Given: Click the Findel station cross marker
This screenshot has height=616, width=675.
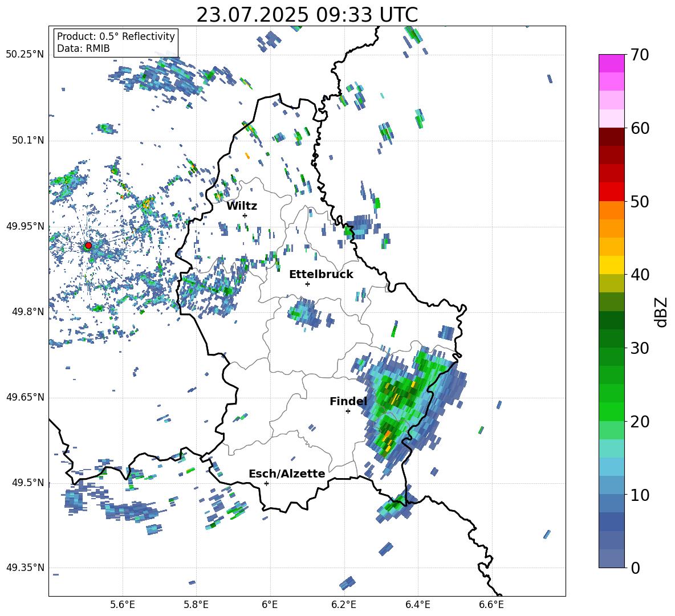Looking at the screenshot, I should pyautogui.click(x=348, y=411).
